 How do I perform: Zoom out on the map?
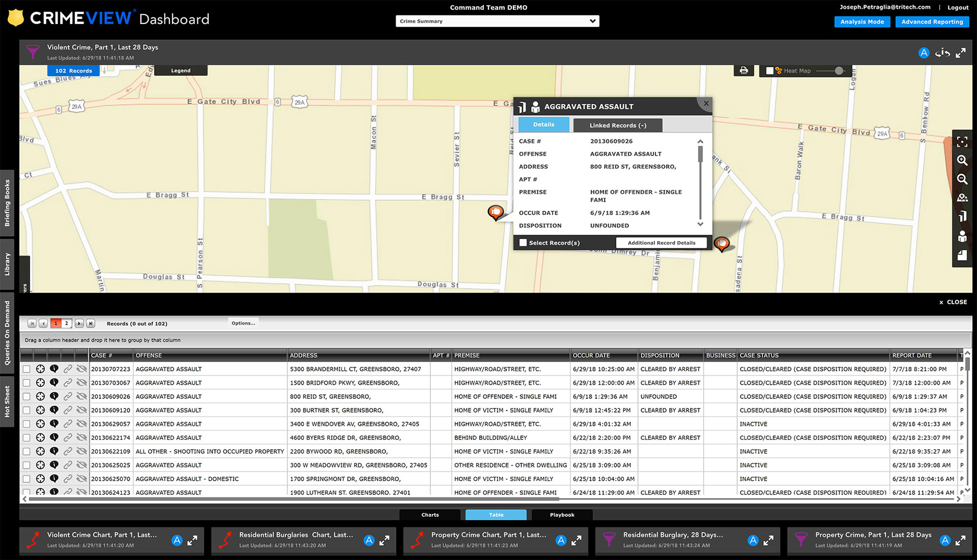click(x=962, y=179)
